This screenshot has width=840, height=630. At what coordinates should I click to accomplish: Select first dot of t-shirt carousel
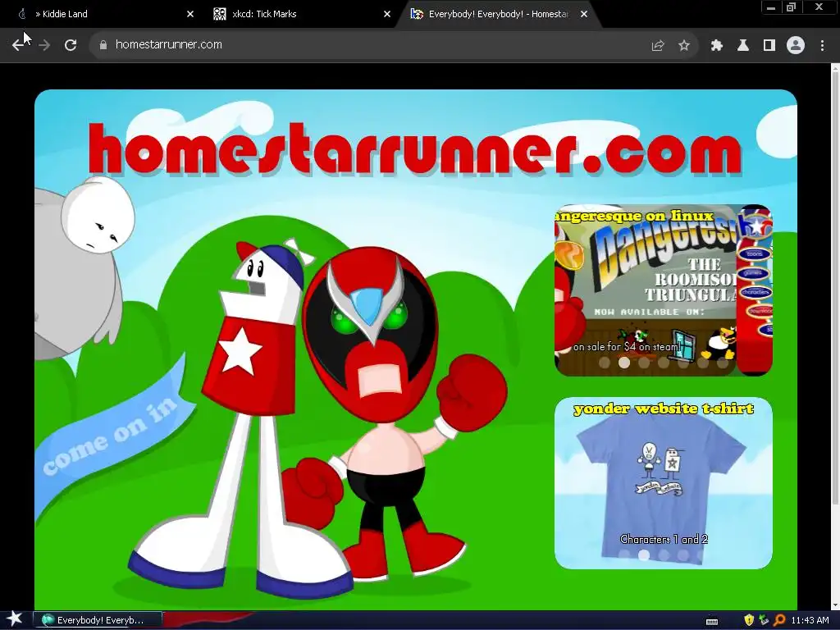coord(624,555)
